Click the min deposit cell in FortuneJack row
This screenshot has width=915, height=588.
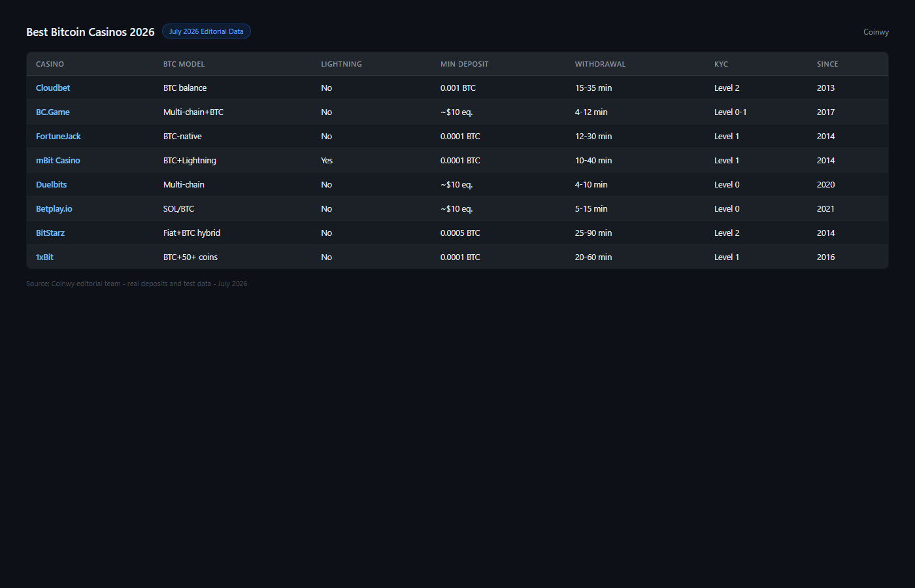460,136
